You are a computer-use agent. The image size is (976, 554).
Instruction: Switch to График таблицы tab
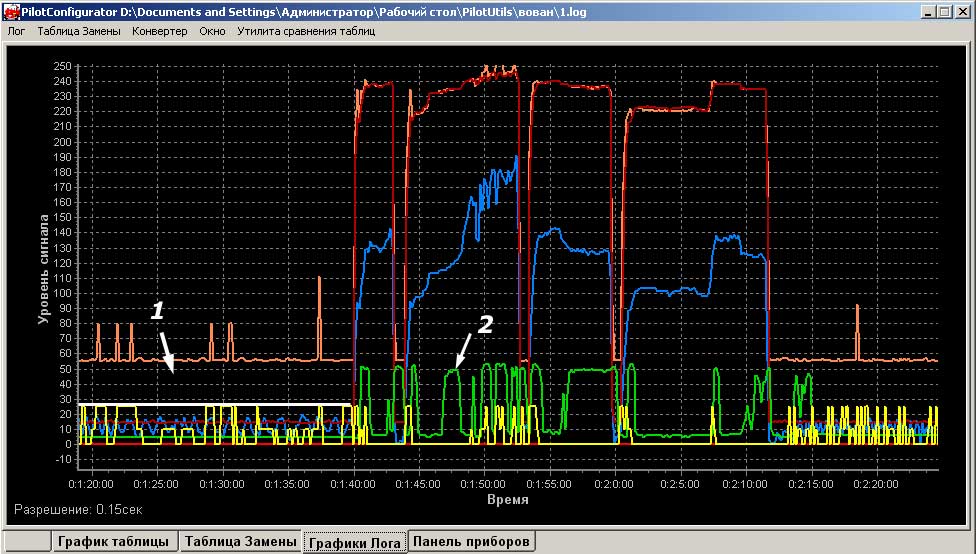click(113, 541)
